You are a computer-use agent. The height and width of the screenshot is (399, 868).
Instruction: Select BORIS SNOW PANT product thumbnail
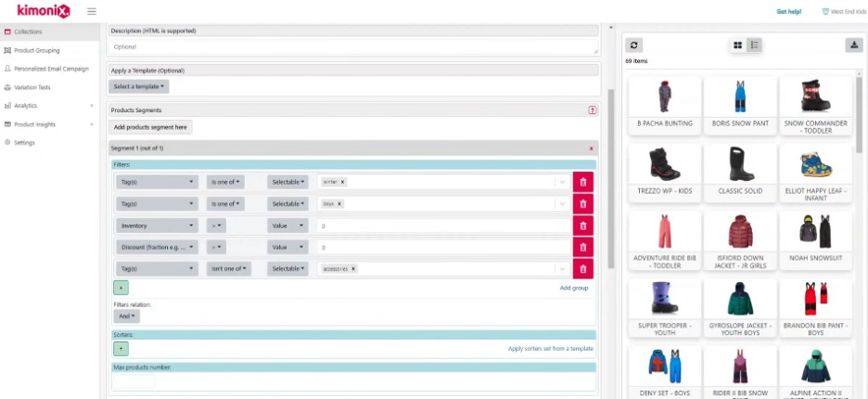coord(740,96)
